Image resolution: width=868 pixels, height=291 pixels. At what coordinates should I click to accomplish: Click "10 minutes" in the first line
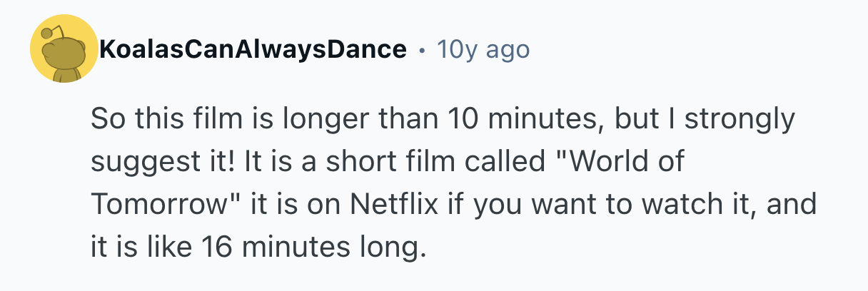point(519,119)
